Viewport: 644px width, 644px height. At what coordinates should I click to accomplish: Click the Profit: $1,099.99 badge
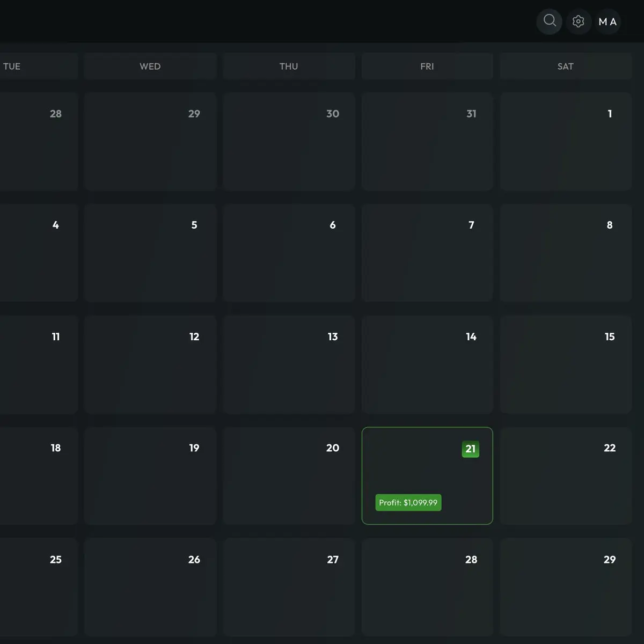click(408, 502)
